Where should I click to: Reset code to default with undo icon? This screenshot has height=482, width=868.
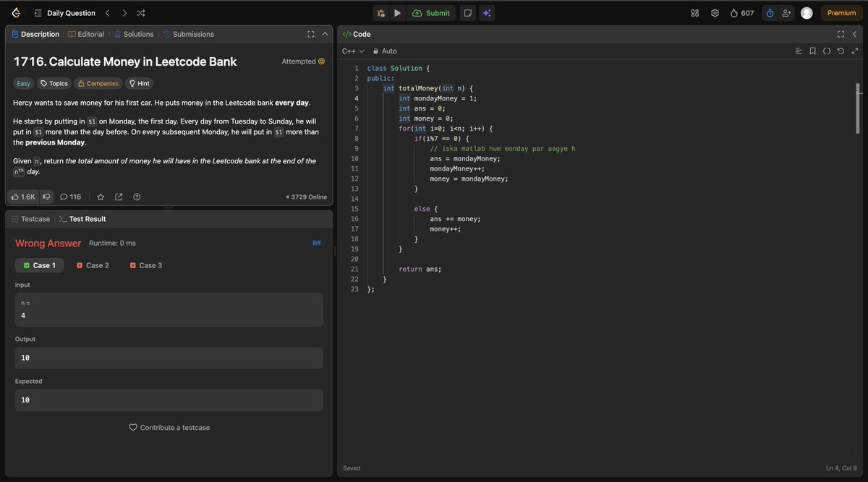point(841,51)
